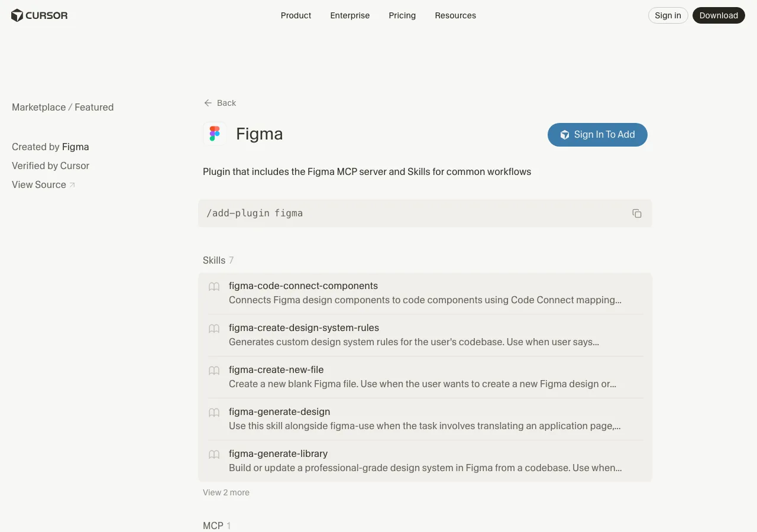The image size is (757, 532).
Task: Go to the Enterprise page
Action: pos(350,15)
